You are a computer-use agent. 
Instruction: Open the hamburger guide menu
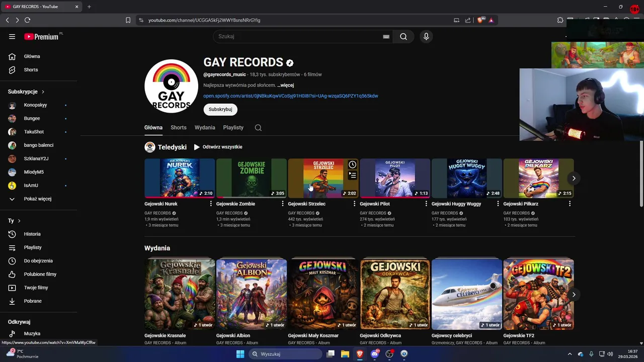(12, 37)
